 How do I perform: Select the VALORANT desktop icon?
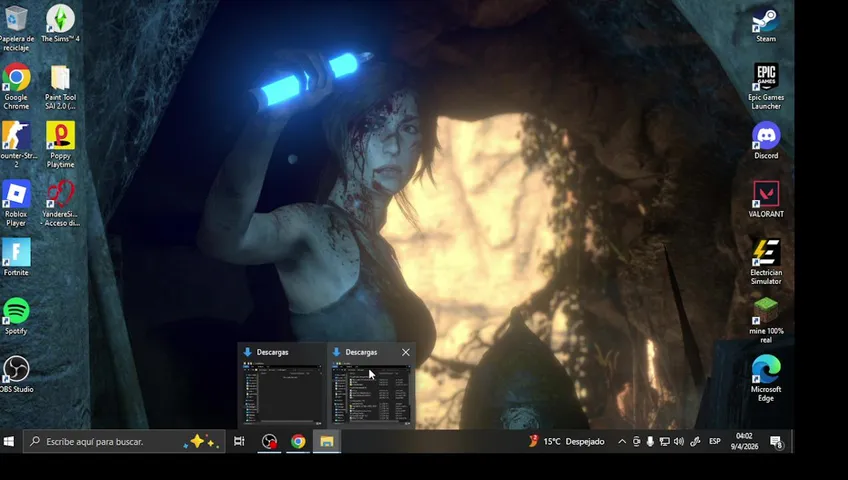(x=766, y=199)
